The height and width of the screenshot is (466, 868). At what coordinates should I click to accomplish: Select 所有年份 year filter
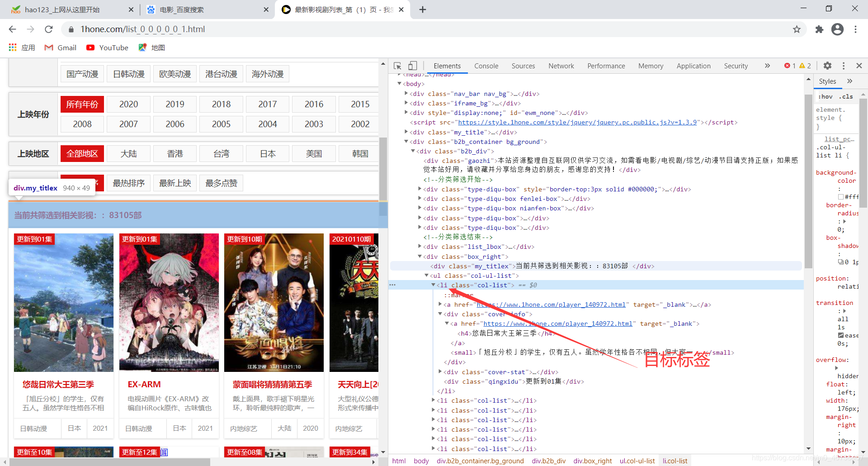pos(82,105)
